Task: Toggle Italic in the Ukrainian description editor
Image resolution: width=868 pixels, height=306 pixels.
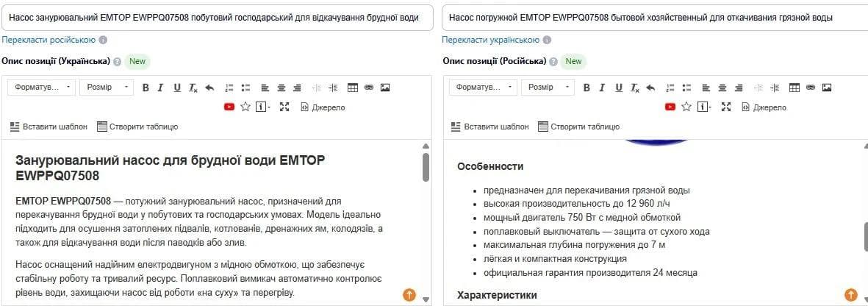Action: (x=160, y=88)
